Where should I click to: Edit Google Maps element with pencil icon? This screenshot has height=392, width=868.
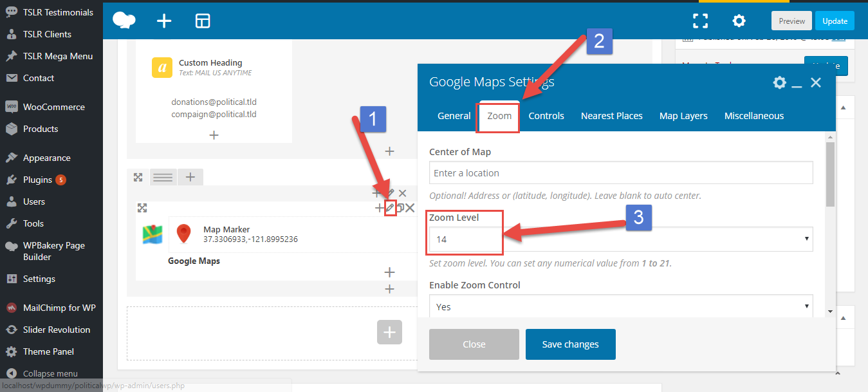[390, 207]
